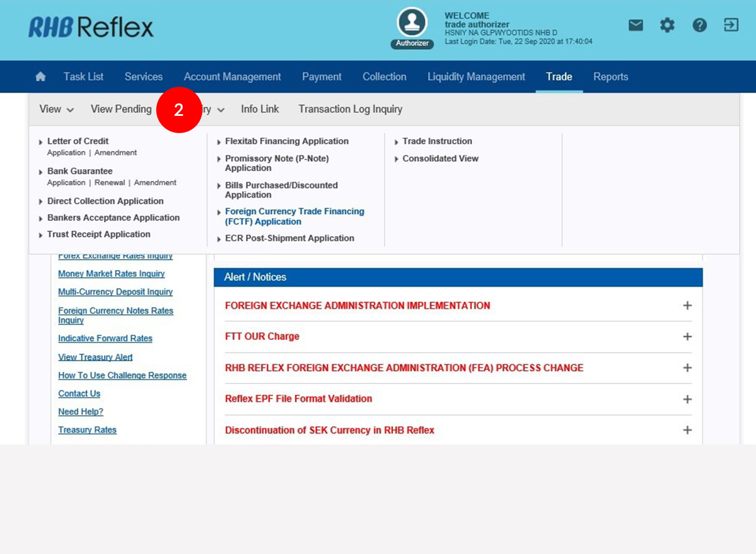The height and width of the screenshot is (554, 756).
Task: Log out using the exit icon
Action: pos(731,25)
